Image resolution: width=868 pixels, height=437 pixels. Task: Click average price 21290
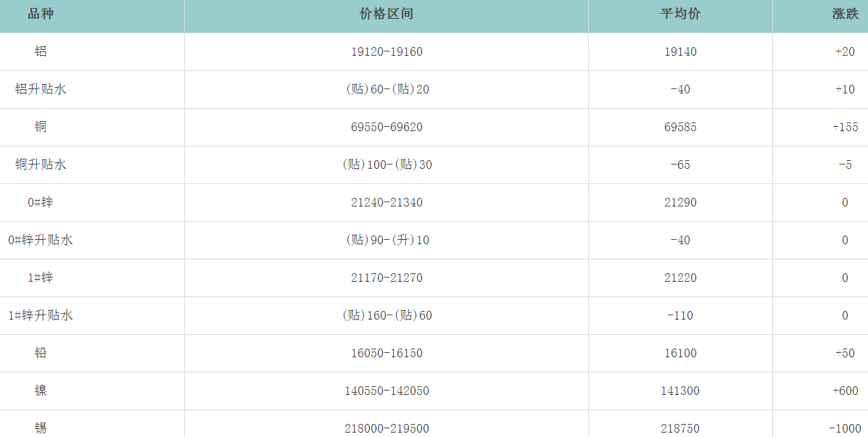[x=680, y=203]
